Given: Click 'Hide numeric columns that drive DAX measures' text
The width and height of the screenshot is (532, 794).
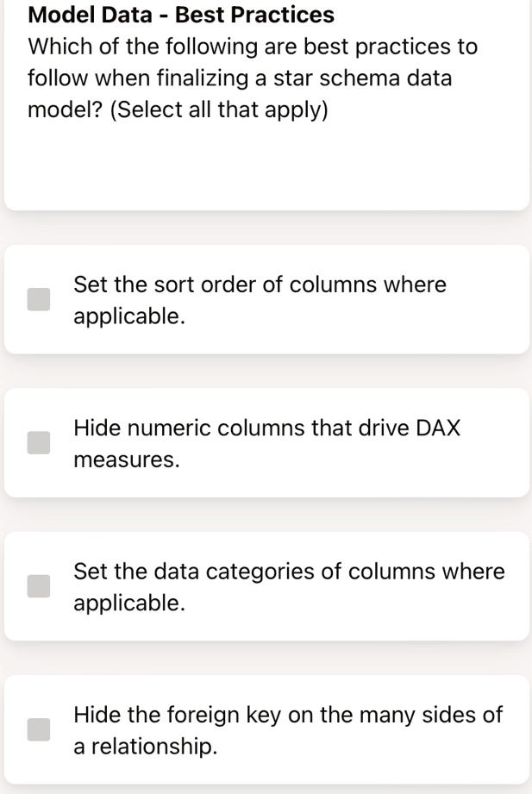Looking at the screenshot, I should click(267, 443).
